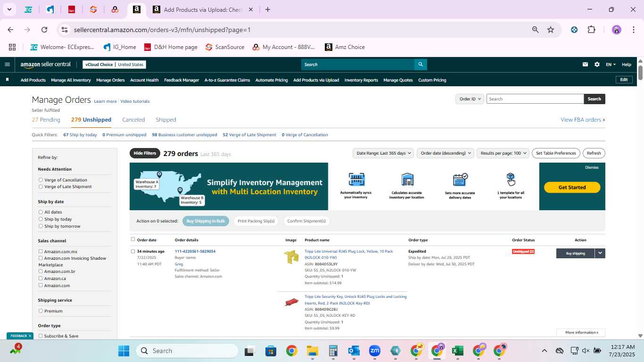This screenshot has height=362, width=644.
Task: Open Results per page dropdown
Action: 503,153
